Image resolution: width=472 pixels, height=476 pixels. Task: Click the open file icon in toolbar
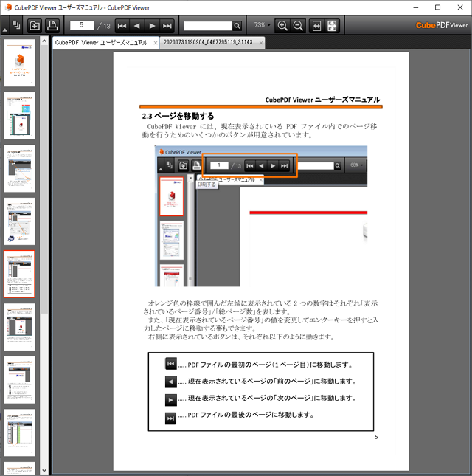[35, 25]
